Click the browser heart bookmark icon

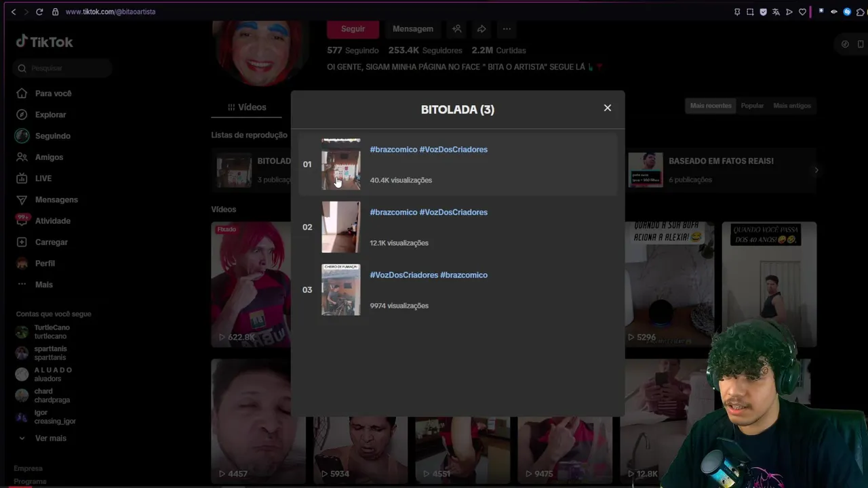click(x=802, y=12)
